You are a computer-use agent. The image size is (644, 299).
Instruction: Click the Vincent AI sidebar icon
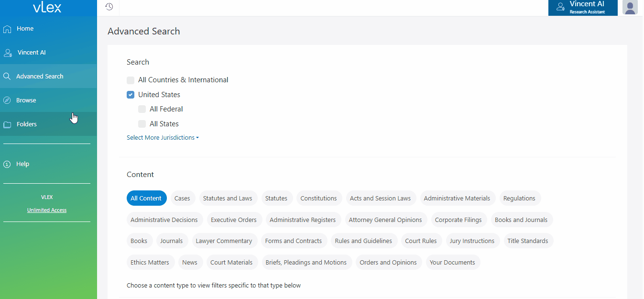pyautogui.click(x=7, y=53)
